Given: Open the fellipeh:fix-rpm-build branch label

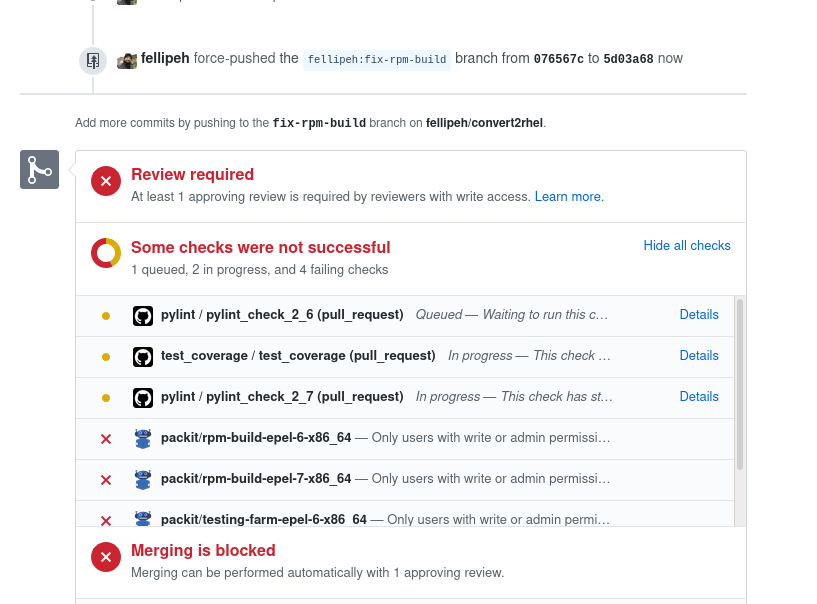Looking at the screenshot, I should [x=377, y=59].
